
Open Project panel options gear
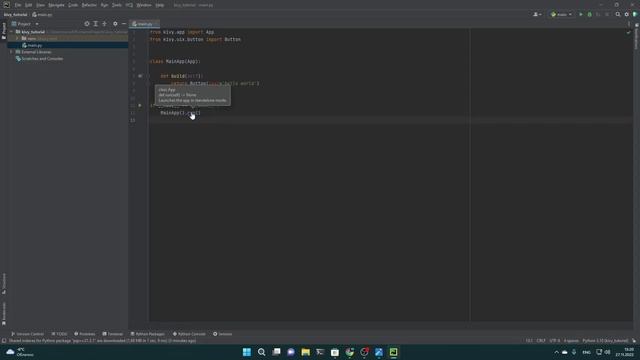click(x=115, y=24)
